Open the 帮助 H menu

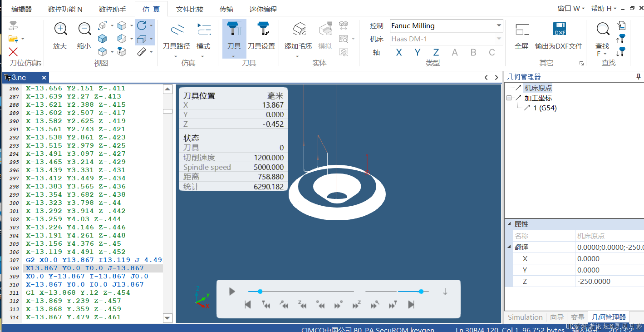[604, 8]
